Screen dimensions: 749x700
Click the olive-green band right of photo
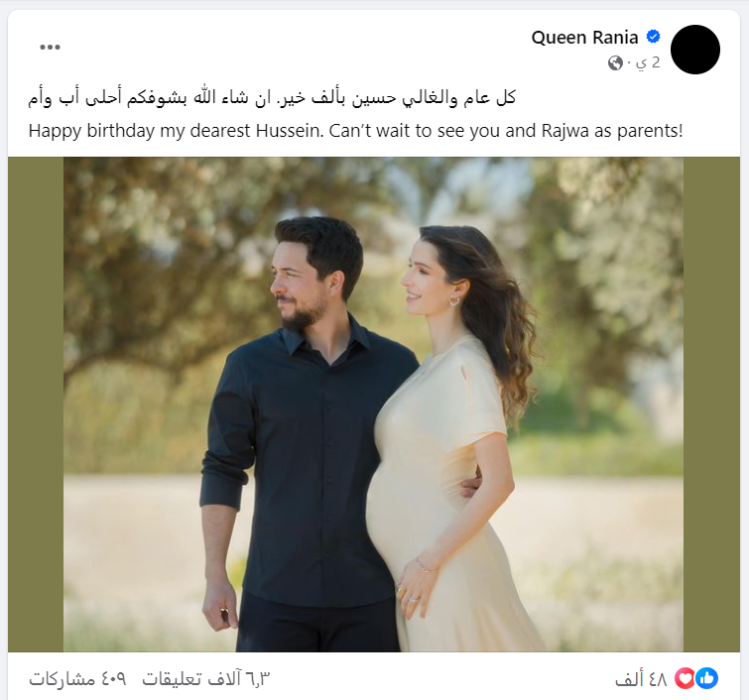711,405
